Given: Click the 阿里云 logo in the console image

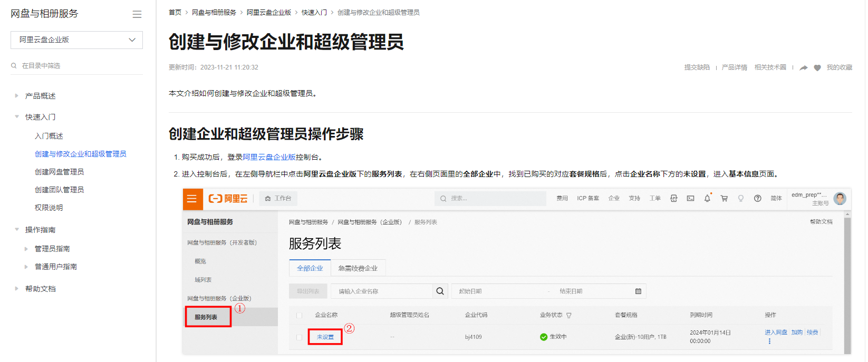Looking at the screenshot, I should coord(228,199).
